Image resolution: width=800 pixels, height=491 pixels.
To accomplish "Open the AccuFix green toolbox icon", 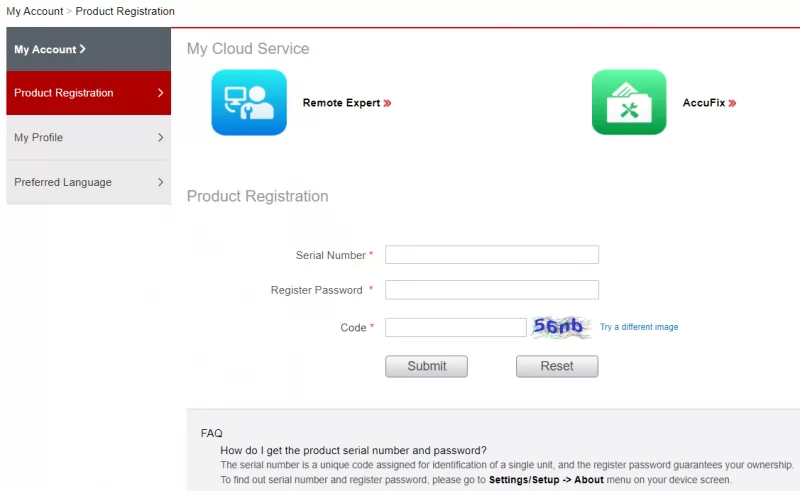I will [x=629, y=102].
